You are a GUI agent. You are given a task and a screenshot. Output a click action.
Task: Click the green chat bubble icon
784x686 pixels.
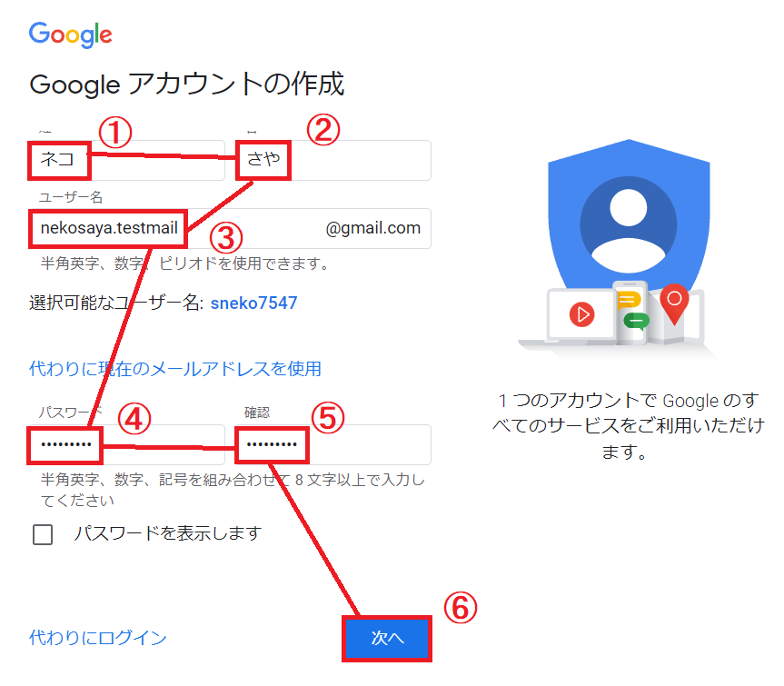click(x=637, y=321)
